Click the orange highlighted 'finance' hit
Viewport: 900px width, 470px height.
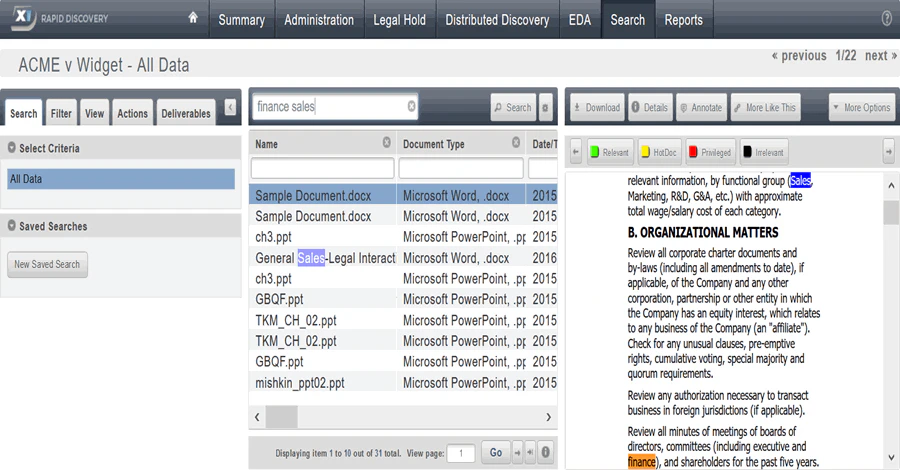[x=642, y=461]
